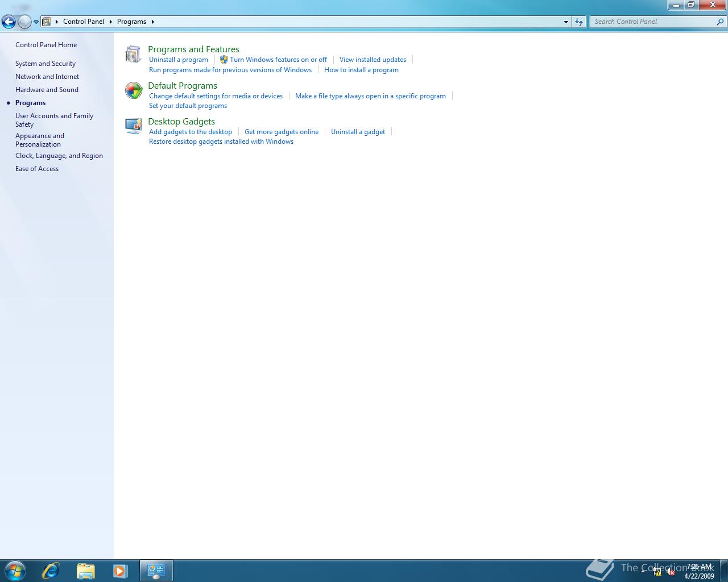Open Hardware and Sound category
This screenshot has height=582, width=728.
(47, 90)
